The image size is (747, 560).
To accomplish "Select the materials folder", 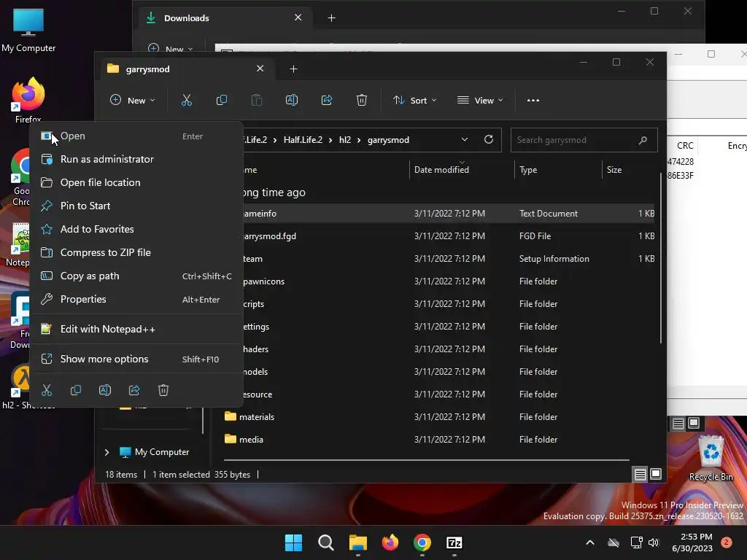I will point(438,416).
